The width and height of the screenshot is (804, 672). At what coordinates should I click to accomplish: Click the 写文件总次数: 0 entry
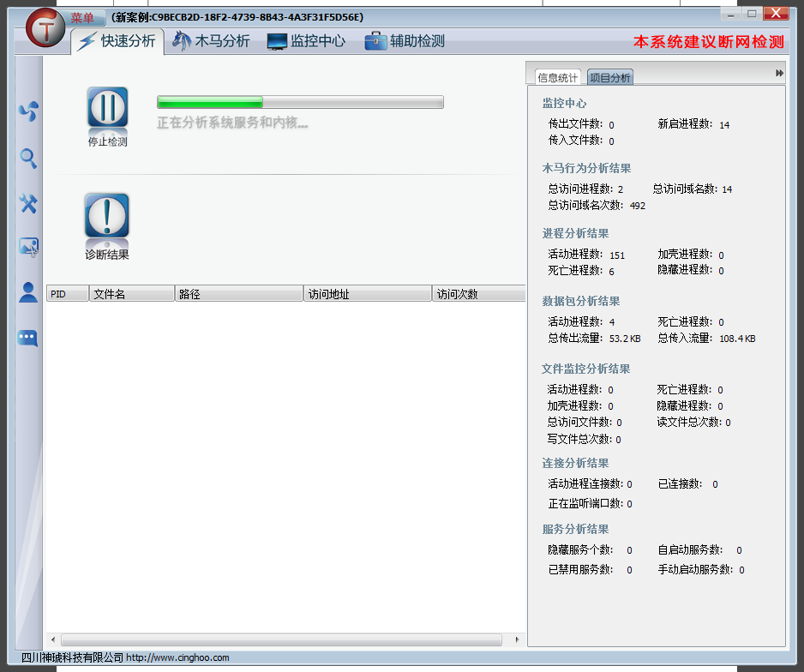coord(584,440)
